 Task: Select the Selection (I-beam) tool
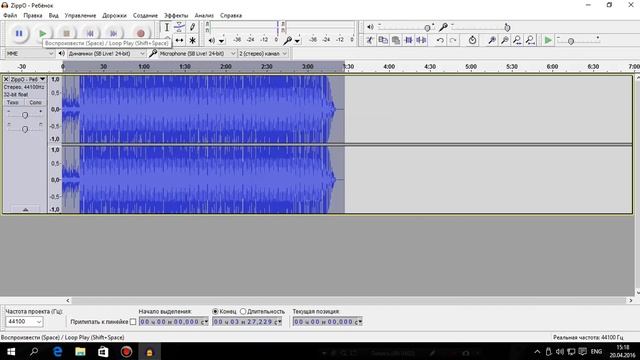(167, 27)
